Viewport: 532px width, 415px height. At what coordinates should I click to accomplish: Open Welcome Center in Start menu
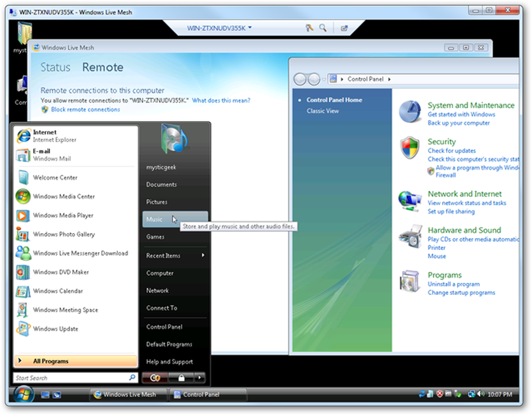[x=76, y=177]
